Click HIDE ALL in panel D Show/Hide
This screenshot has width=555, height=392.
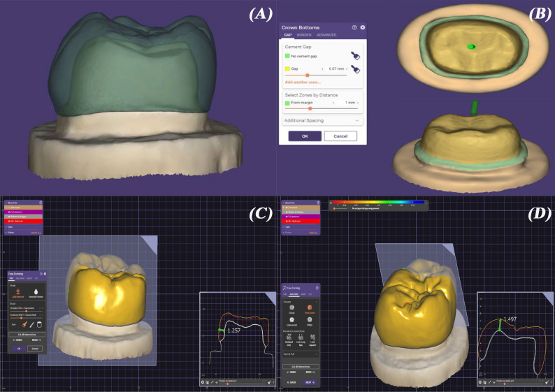tap(314, 233)
